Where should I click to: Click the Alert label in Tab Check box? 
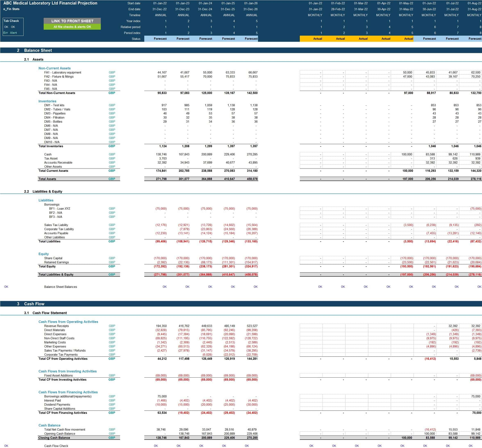pos(13,33)
